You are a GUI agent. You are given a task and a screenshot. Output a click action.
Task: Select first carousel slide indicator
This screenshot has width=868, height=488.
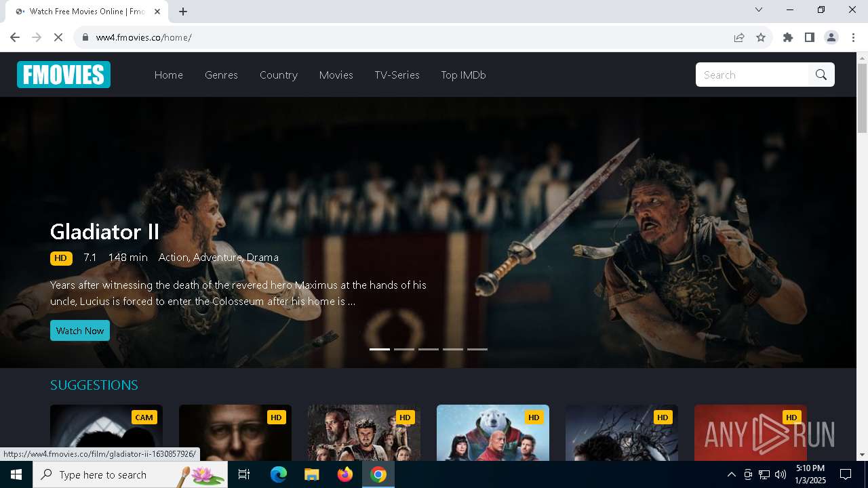click(x=380, y=349)
